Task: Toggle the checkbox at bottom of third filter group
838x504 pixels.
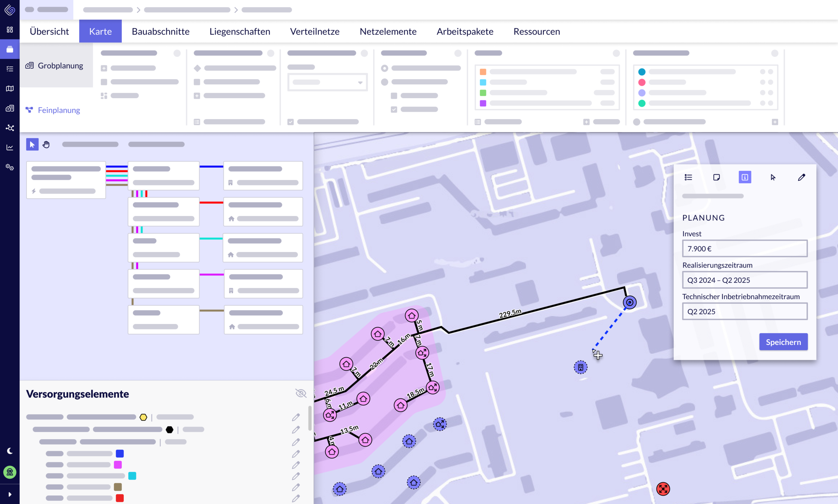Action: tap(290, 122)
